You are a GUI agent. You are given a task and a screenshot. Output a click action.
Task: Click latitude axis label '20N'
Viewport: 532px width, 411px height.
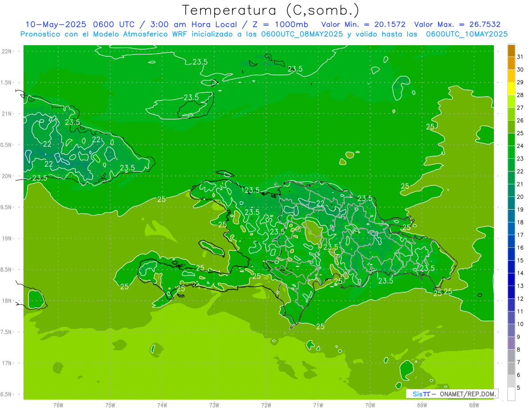tap(7, 176)
